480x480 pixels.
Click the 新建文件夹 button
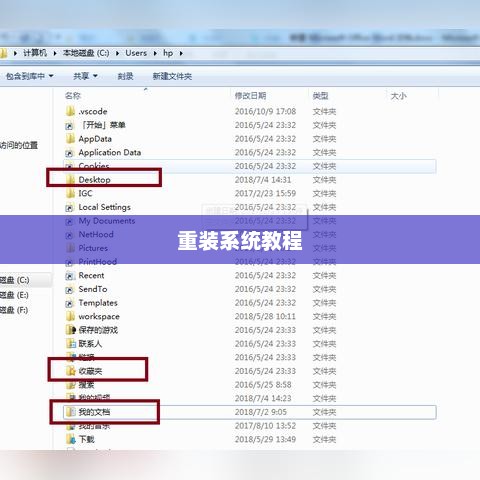click(x=172, y=76)
